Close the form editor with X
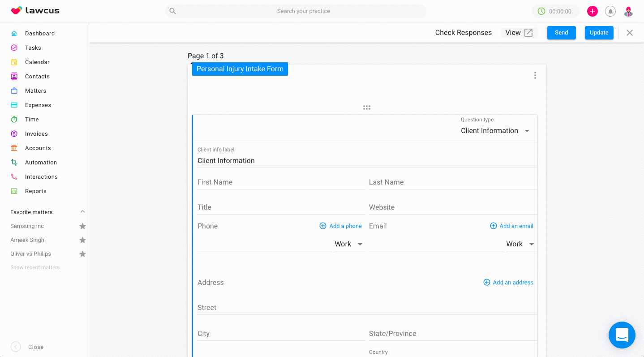Viewport: 644px width, 357px height. point(630,33)
